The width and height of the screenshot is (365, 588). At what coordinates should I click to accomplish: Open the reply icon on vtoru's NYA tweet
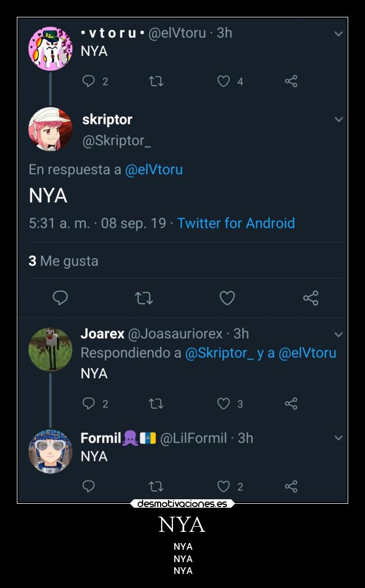(x=88, y=81)
